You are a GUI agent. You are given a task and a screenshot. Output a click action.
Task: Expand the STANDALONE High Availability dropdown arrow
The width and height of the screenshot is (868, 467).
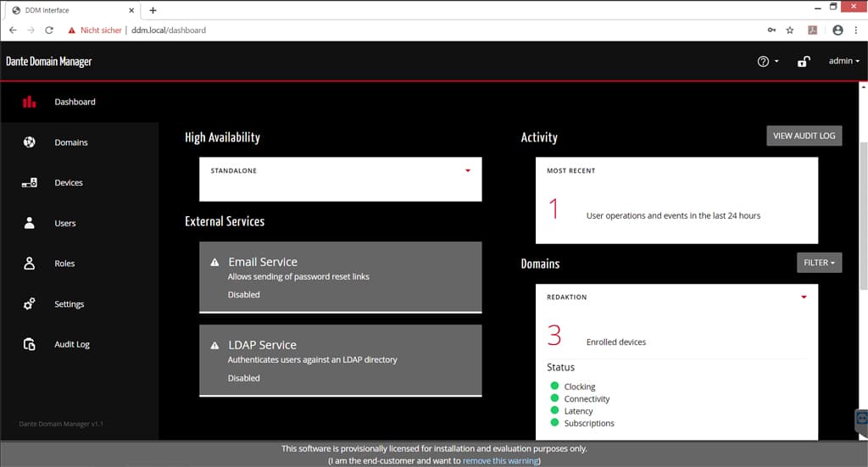click(468, 170)
